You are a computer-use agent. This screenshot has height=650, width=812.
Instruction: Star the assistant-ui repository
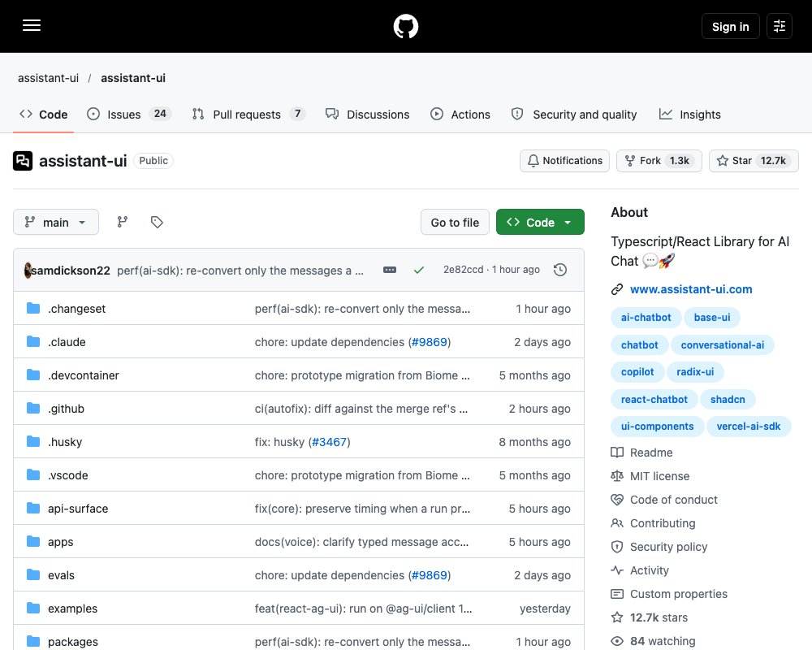point(754,161)
